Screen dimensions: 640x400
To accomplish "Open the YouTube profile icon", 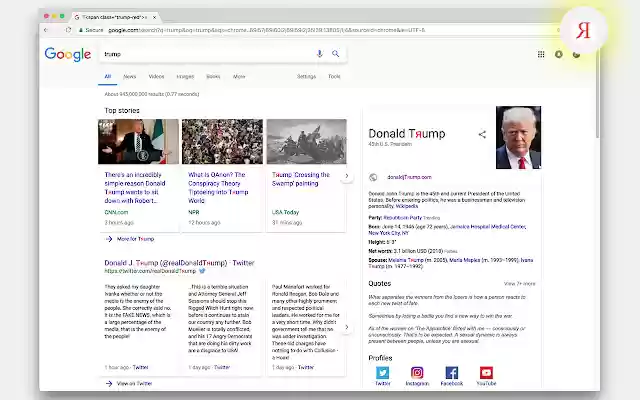I will coord(486,373).
